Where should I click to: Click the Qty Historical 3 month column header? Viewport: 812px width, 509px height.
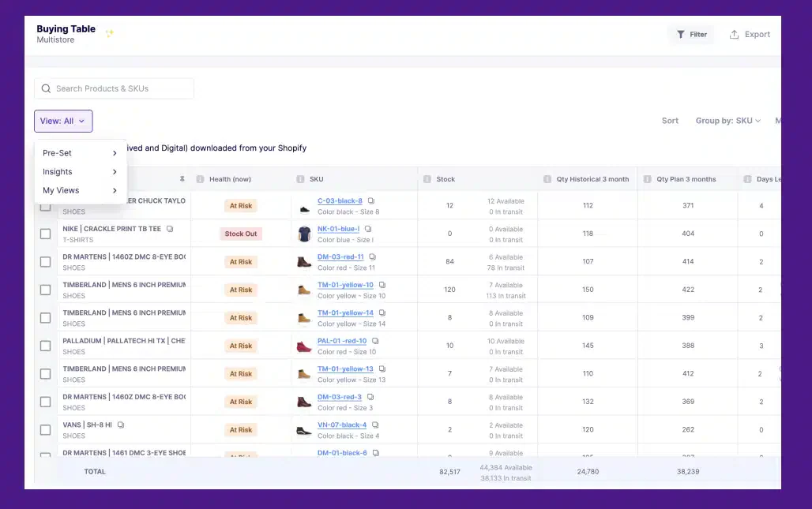(x=592, y=179)
